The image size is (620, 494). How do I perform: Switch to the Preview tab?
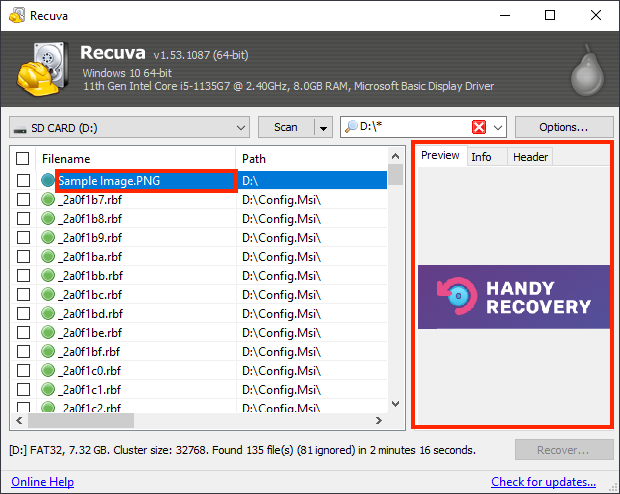pyautogui.click(x=440, y=155)
